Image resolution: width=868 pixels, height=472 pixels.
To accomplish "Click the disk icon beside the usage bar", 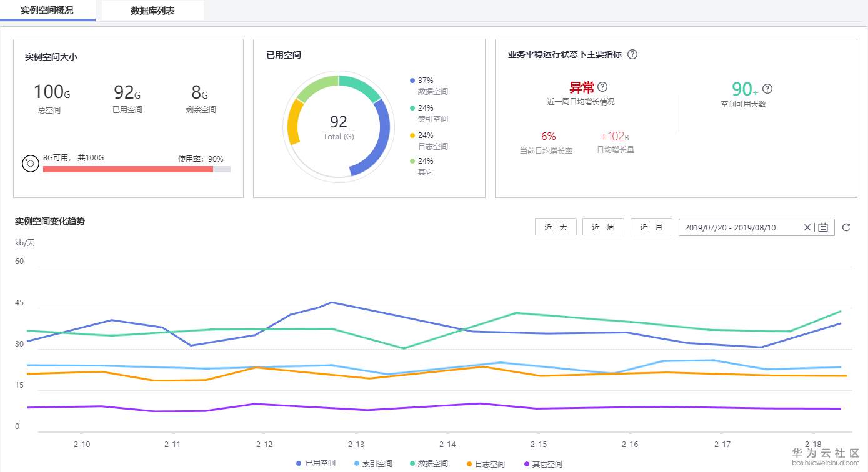I will [x=31, y=164].
